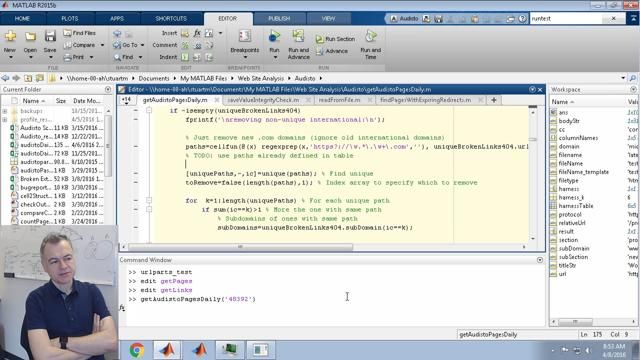Image resolution: width=640 pixels, height=360 pixels.
Task: Click the editor horizontal scrollbar
Action: pyautogui.click(x=240, y=247)
